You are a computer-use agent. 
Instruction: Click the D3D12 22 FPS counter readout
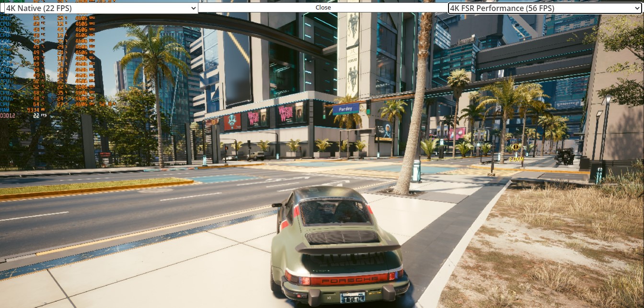pyautogui.click(x=23, y=116)
